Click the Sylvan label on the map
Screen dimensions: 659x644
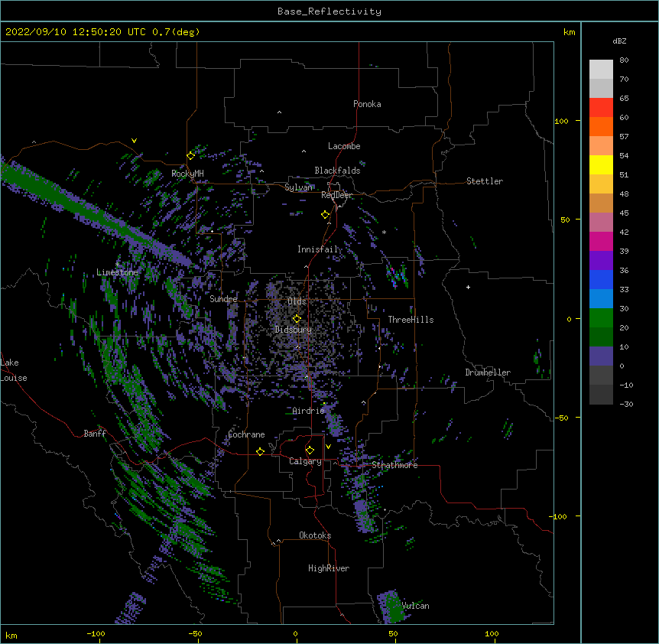click(298, 187)
